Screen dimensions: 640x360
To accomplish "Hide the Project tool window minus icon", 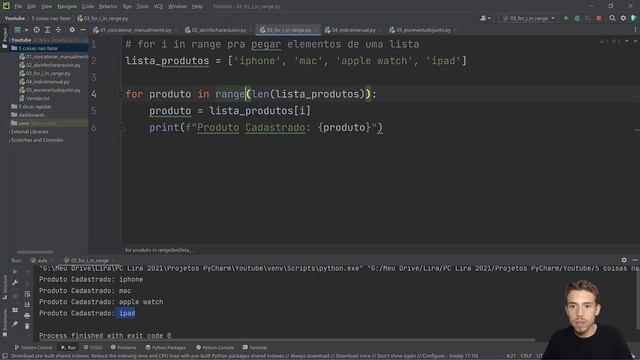I will 83,30.
